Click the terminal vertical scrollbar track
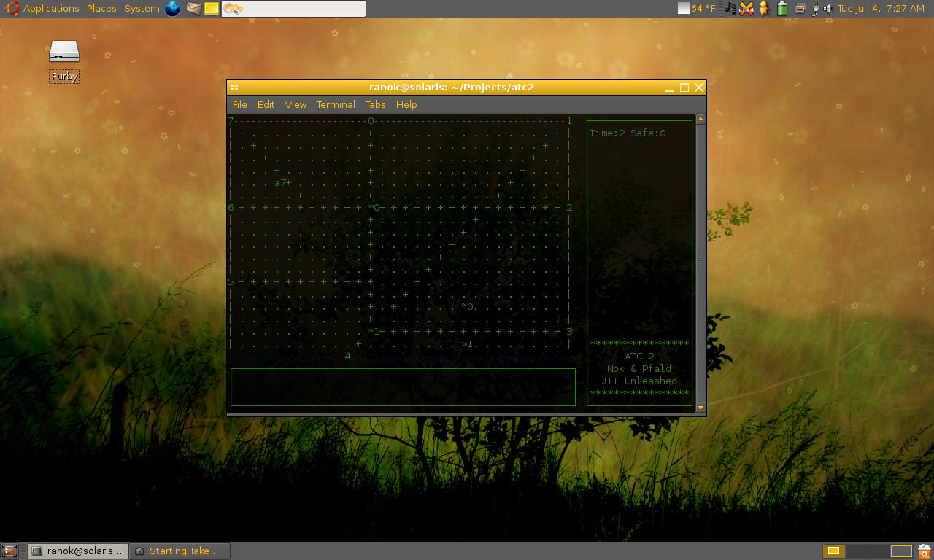The height and width of the screenshot is (560, 934). [x=701, y=263]
